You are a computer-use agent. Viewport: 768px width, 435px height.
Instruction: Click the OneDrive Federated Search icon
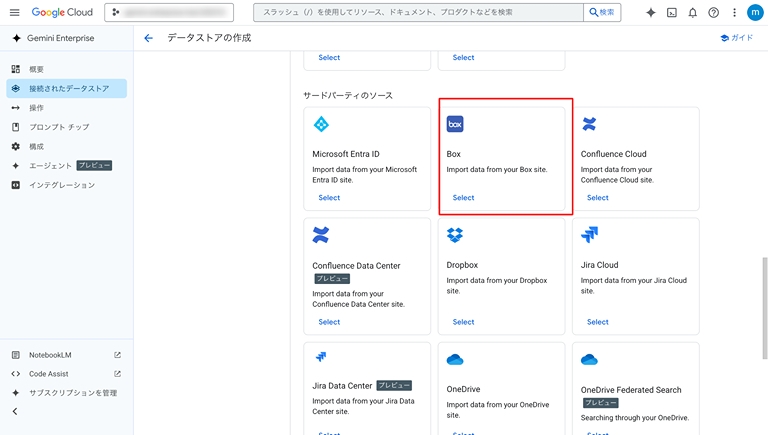pos(589,360)
